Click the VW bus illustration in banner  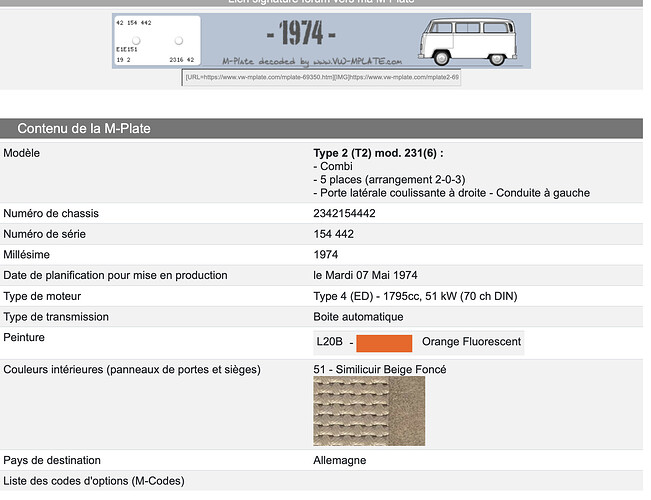[468, 41]
